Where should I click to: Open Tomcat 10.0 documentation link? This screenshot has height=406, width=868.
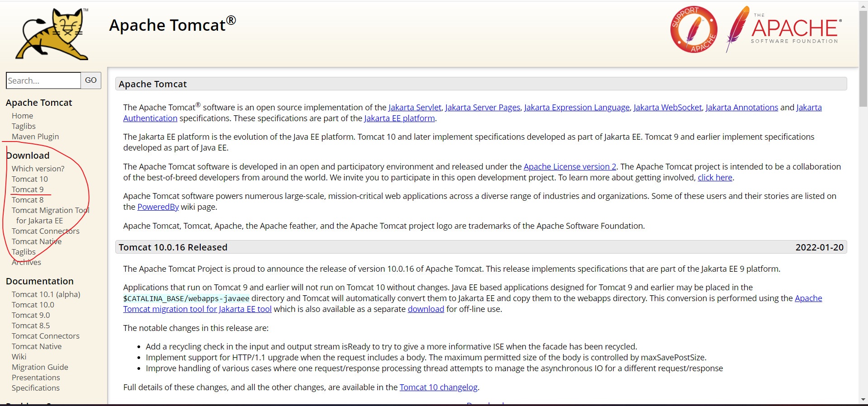coord(33,305)
